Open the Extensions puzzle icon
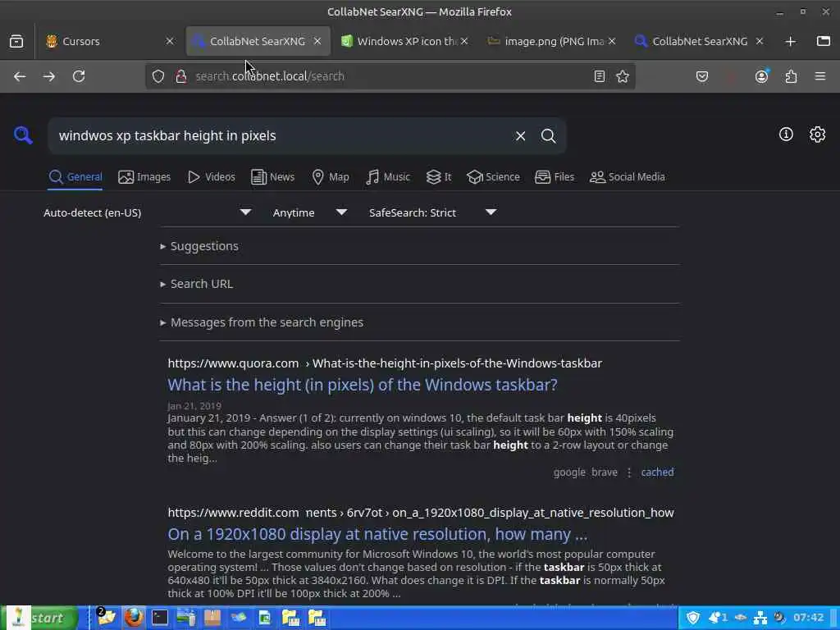 tap(792, 76)
